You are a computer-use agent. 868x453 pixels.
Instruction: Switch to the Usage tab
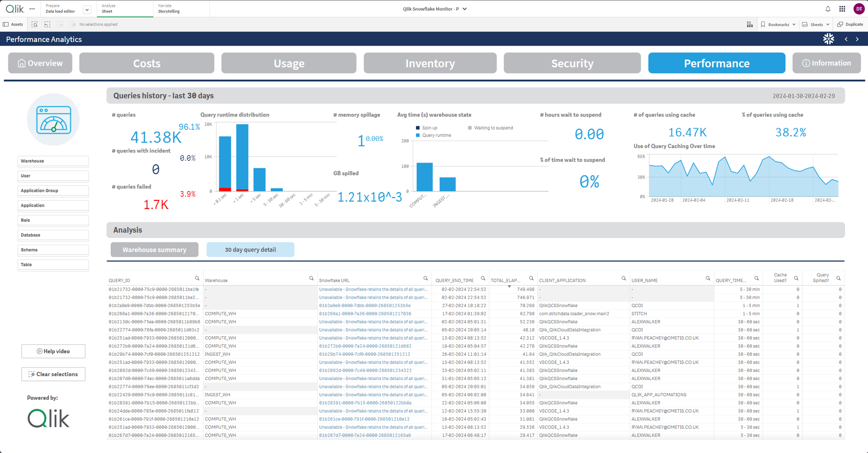click(289, 63)
